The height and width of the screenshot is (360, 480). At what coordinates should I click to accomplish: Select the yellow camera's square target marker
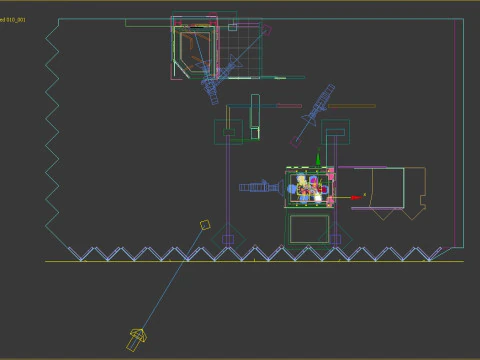pos(205,225)
